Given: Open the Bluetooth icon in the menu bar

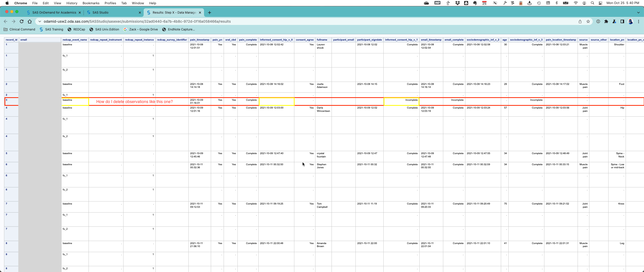Looking at the screenshot, I should [556, 3].
